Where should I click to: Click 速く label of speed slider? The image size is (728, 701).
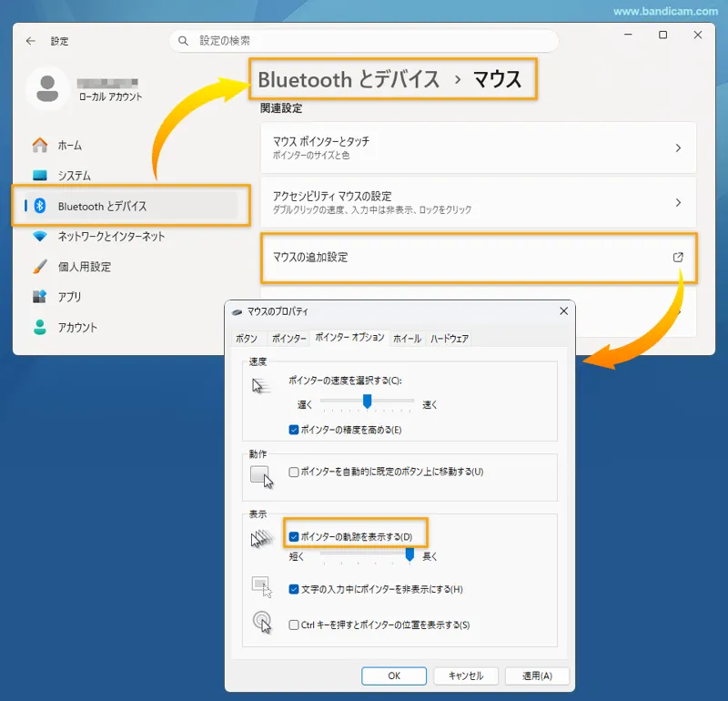tap(430, 404)
